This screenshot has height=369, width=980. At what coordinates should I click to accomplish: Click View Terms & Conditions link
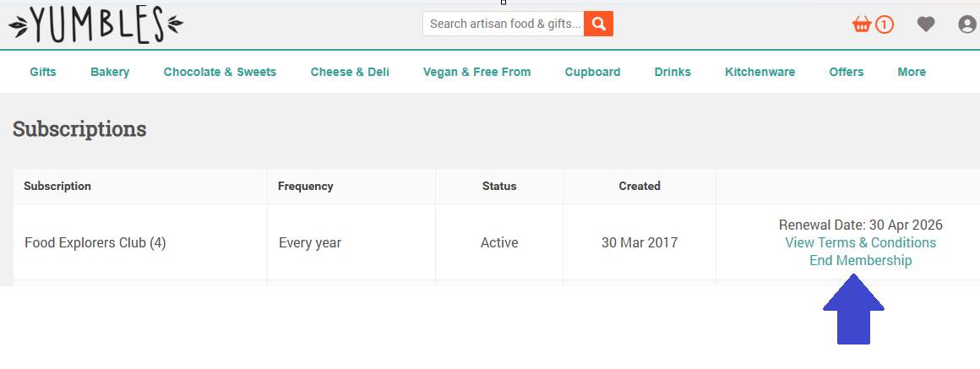tap(860, 242)
